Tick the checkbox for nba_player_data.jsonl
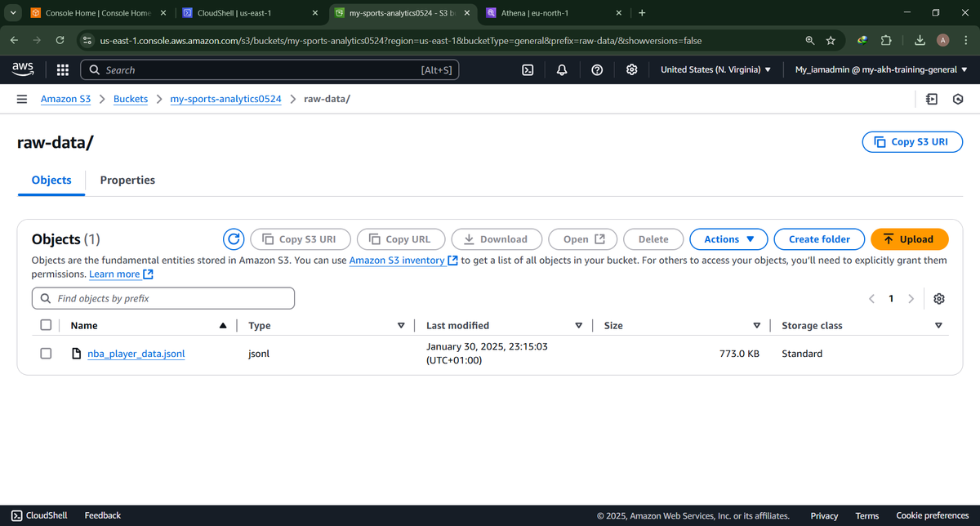980x526 pixels. pyautogui.click(x=47, y=354)
